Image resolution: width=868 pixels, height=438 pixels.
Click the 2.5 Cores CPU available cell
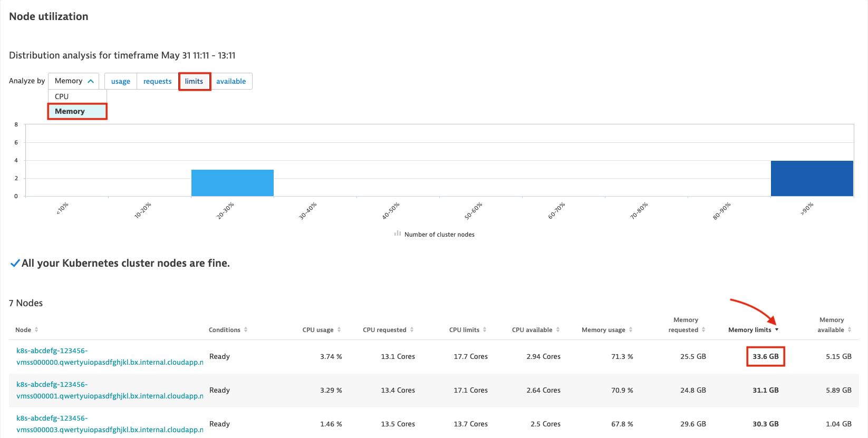546,424
